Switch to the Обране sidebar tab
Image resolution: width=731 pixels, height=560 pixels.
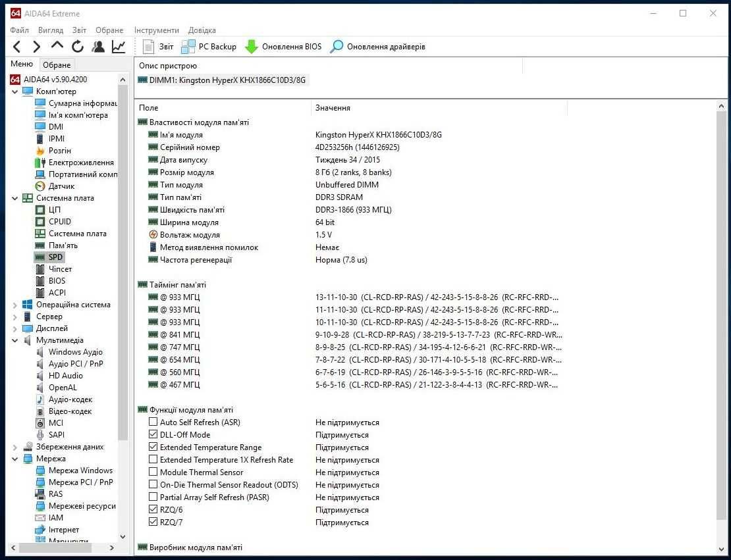(57, 64)
